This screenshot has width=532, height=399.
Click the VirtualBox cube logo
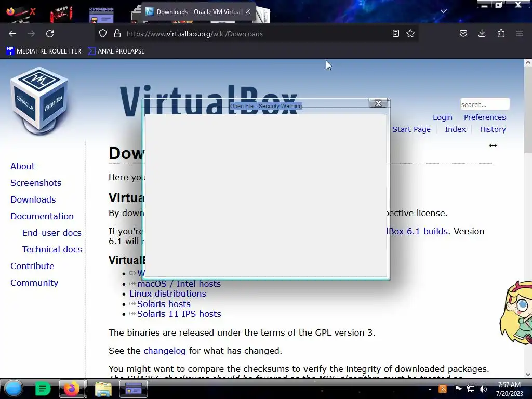39,101
